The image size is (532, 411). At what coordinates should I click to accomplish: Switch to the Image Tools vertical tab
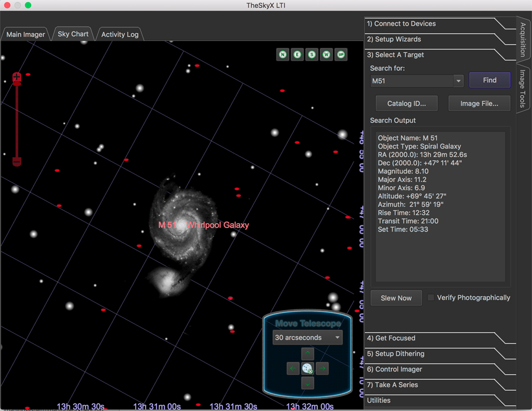point(523,89)
